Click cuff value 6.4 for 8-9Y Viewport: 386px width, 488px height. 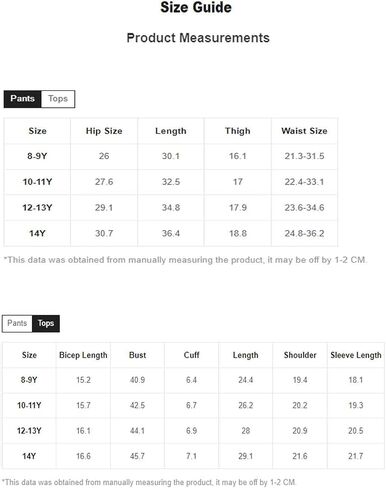tap(191, 380)
